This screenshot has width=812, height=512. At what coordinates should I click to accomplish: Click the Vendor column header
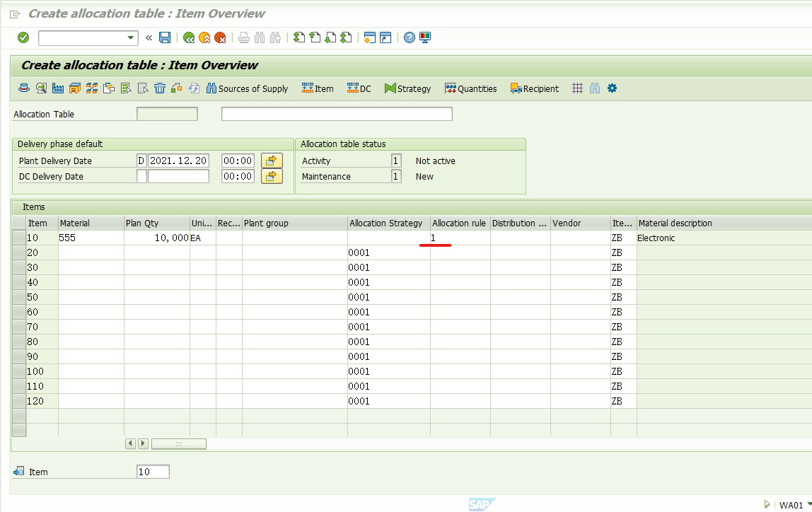581,223
